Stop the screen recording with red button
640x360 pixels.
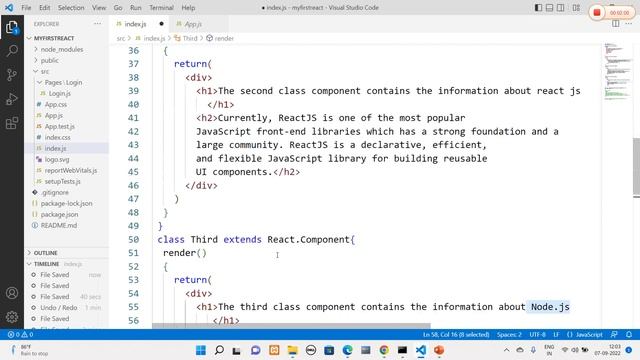coord(597,13)
